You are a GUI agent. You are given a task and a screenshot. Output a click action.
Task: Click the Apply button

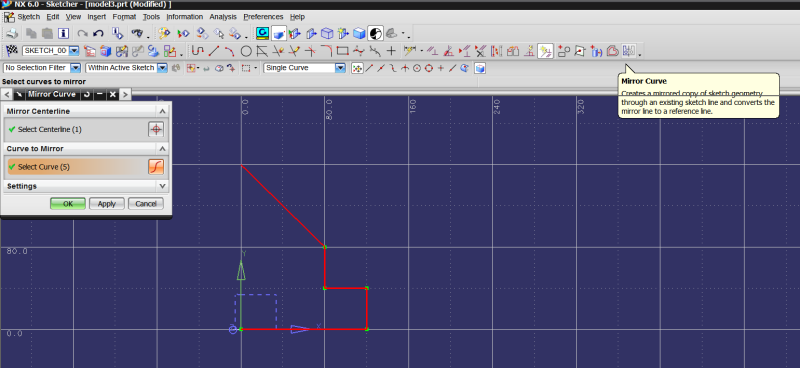click(x=107, y=204)
